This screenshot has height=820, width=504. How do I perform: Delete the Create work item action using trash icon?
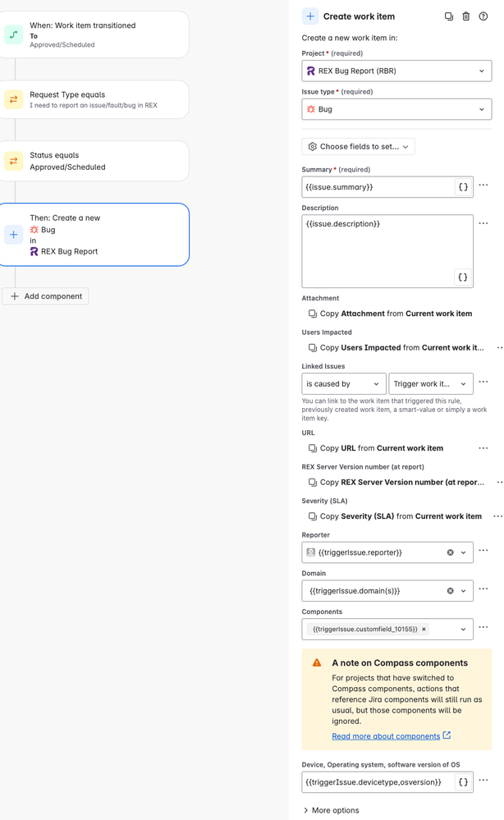tap(465, 16)
